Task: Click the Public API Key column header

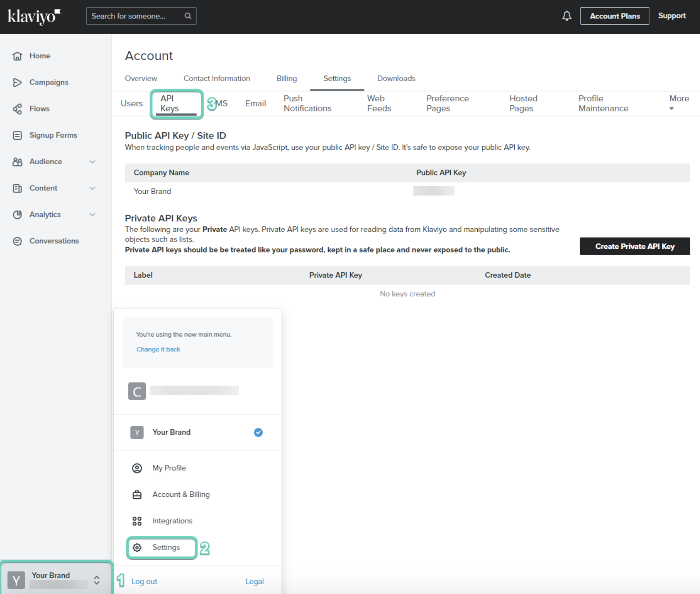Action: [441, 173]
